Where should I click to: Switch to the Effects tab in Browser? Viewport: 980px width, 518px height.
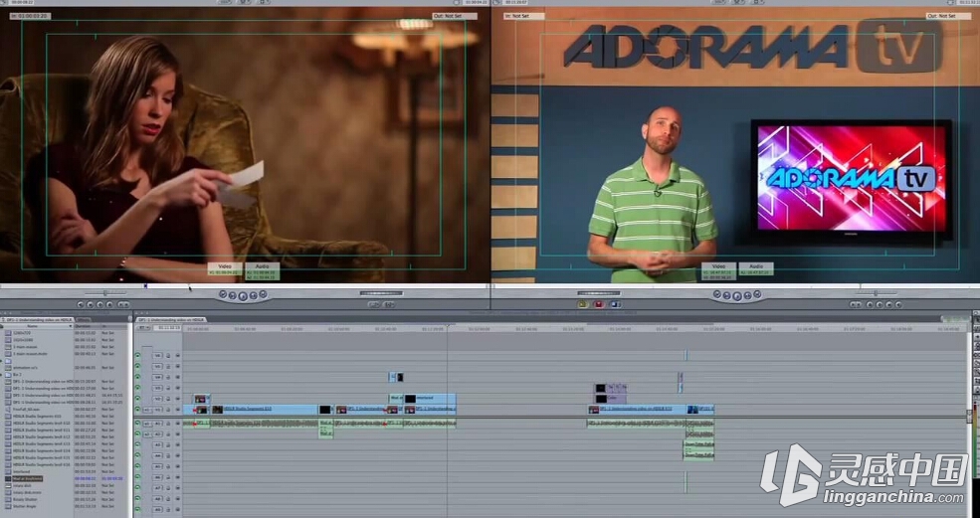(84, 320)
